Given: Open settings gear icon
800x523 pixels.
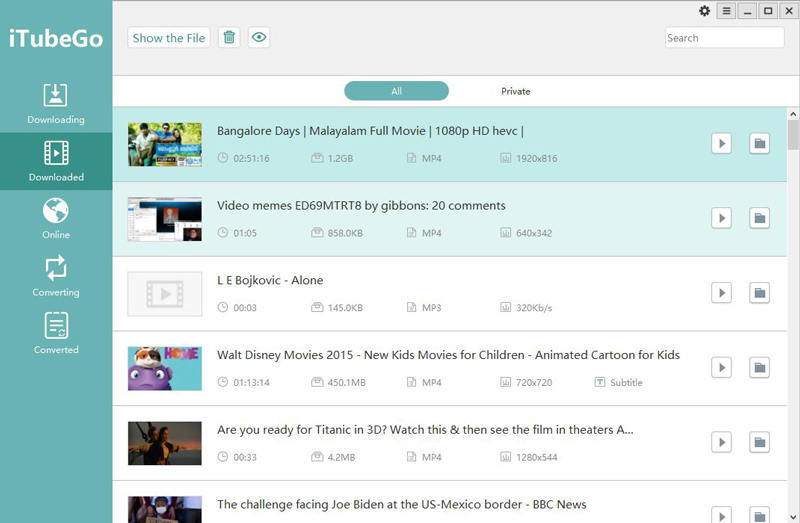Looking at the screenshot, I should tap(705, 11).
